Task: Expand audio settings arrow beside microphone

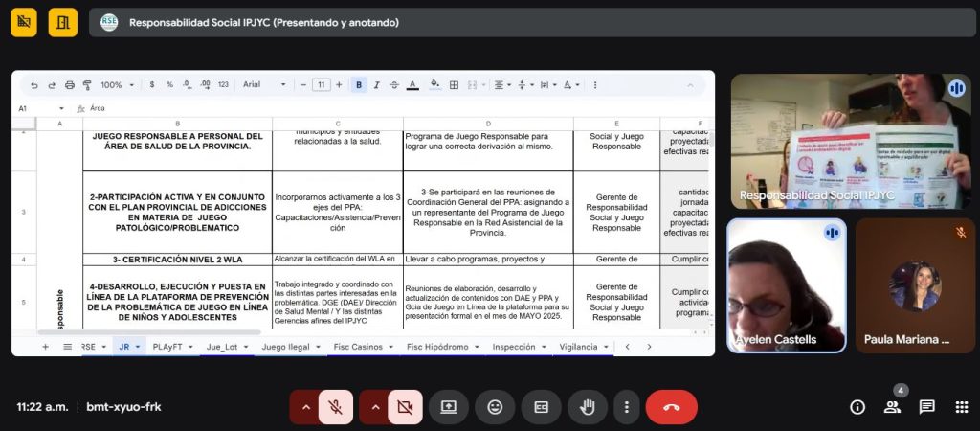Action: (x=306, y=407)
